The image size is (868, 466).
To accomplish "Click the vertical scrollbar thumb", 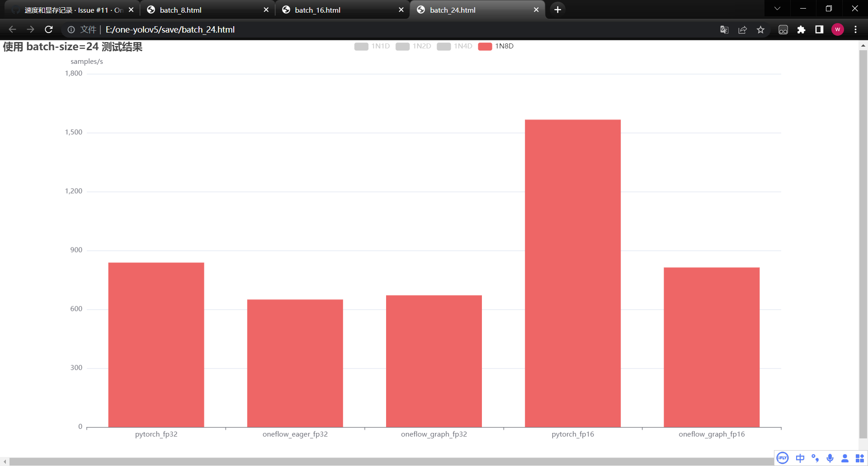I will pyautogui.click(x=863, y=244).
